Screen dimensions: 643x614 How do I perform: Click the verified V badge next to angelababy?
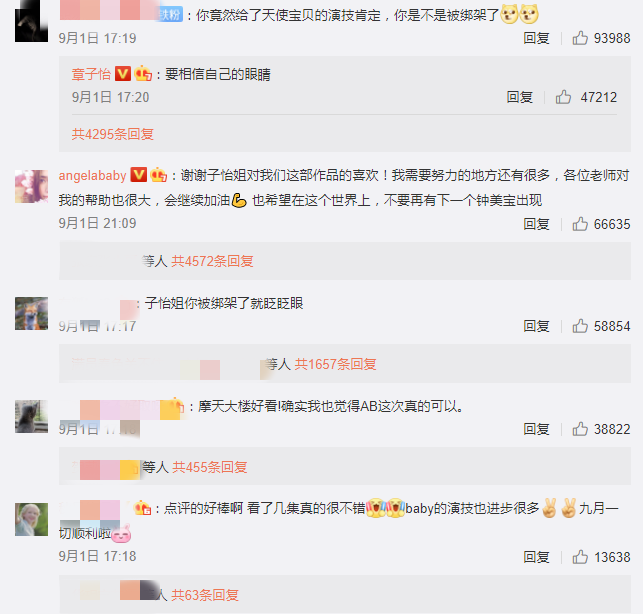point(139,175)
